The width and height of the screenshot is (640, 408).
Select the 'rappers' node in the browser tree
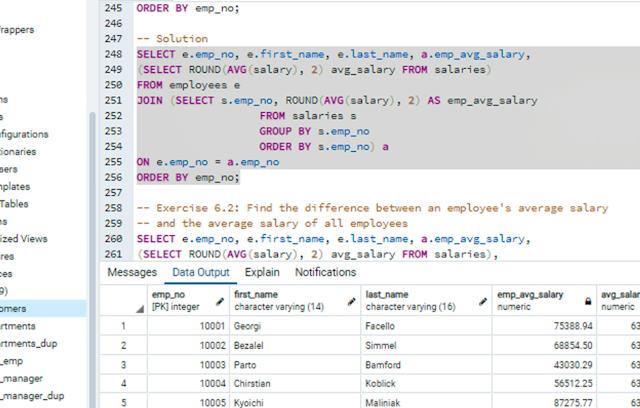[x=17, y=29]
